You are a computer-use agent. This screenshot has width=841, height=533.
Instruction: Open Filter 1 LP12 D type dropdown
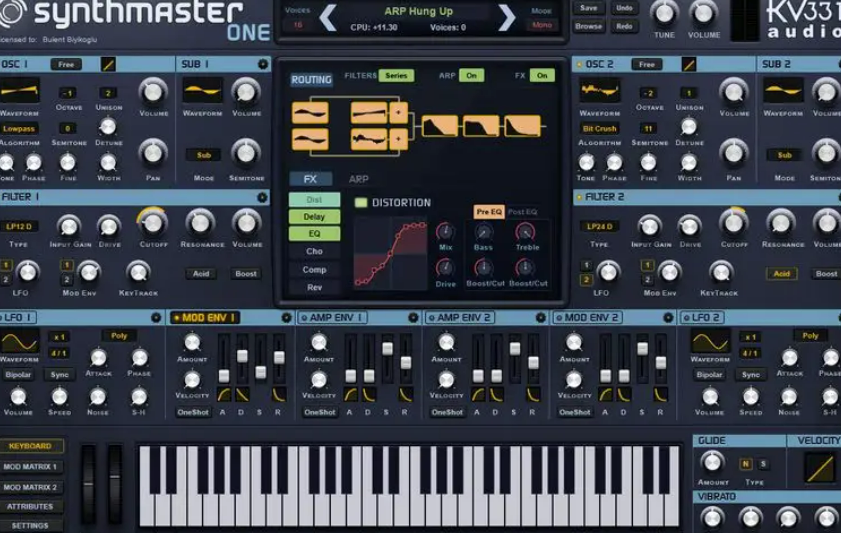coord(19,226)
